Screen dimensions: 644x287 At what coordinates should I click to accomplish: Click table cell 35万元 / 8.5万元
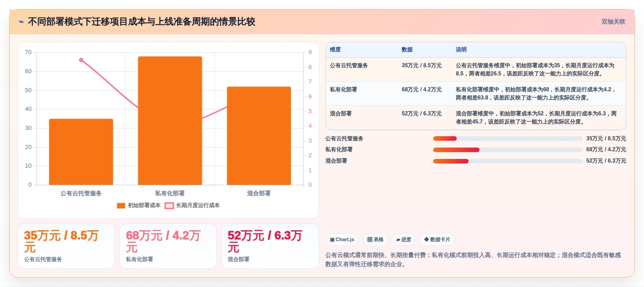click(x=422, y=65)
